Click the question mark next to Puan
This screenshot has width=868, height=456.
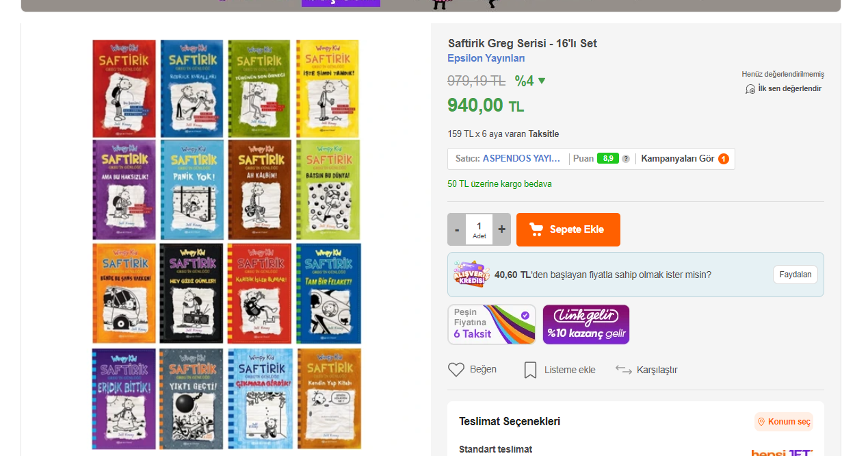tap(625, 159)
